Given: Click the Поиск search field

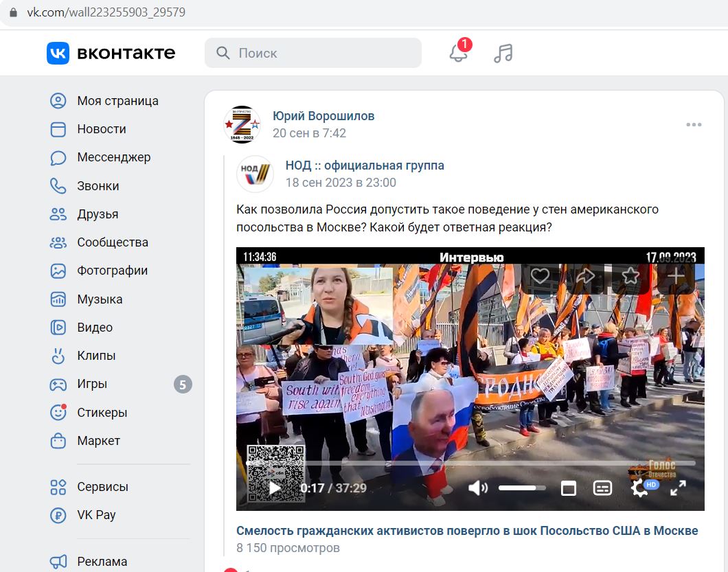Looking at the screenshot, I should point(313,53).
